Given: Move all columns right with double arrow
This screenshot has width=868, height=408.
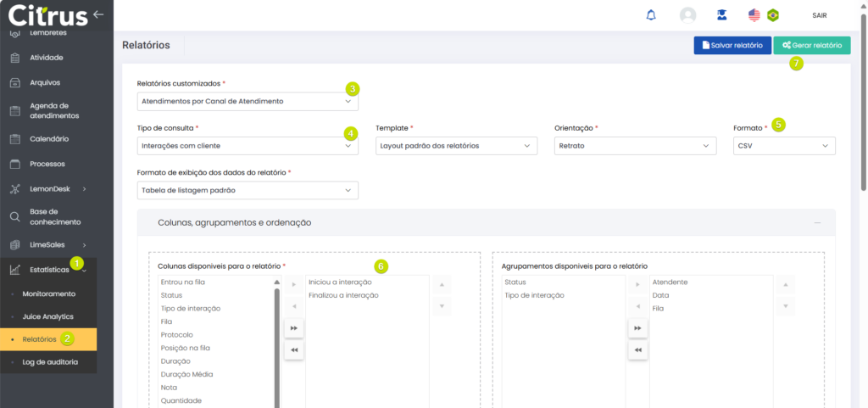Looking at the screenshot, I should tap(293, 327).
